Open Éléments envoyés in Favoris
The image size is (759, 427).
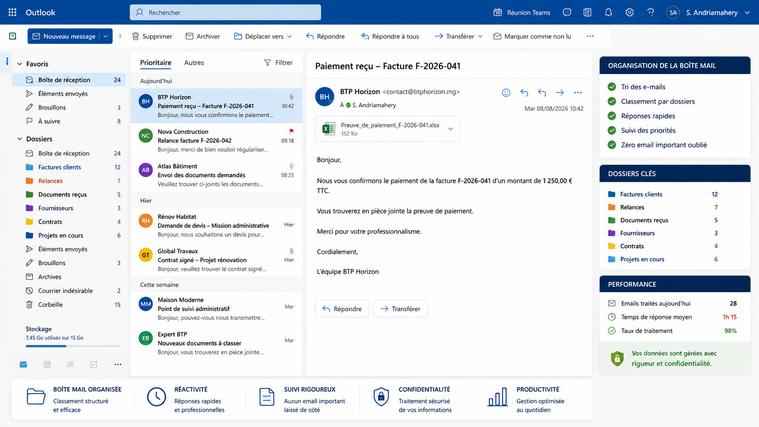[x=69, y=93]
